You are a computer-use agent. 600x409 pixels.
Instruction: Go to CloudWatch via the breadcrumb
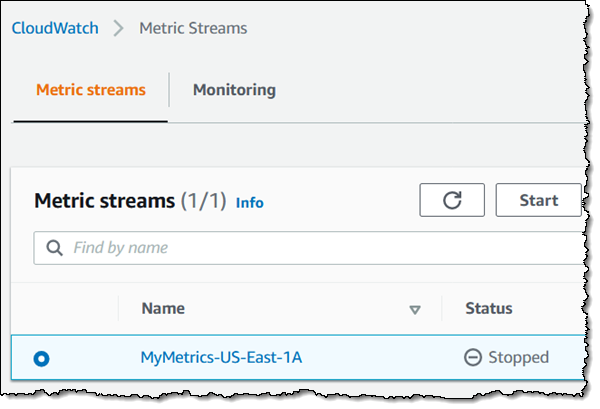55,28
